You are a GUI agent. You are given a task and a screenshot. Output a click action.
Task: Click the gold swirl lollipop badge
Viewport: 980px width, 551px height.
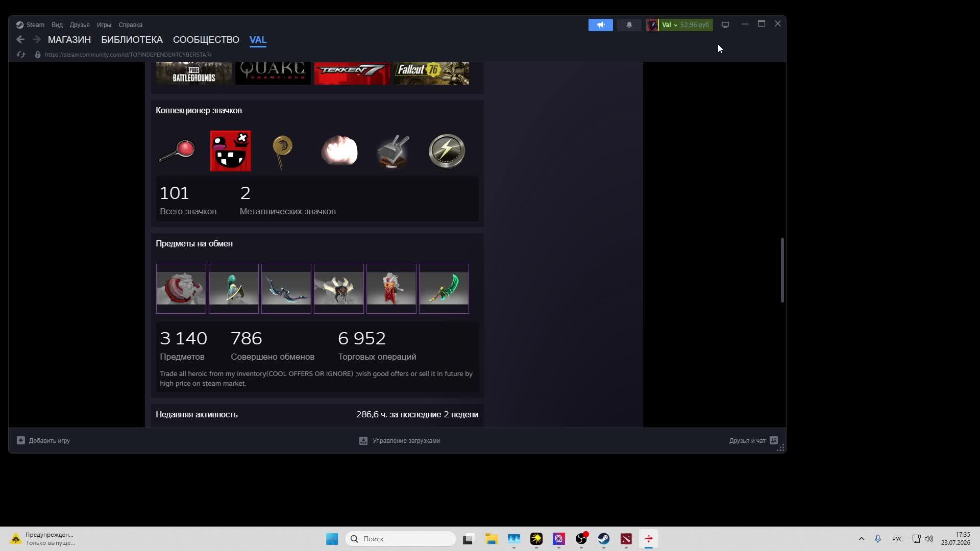point(282,152)
